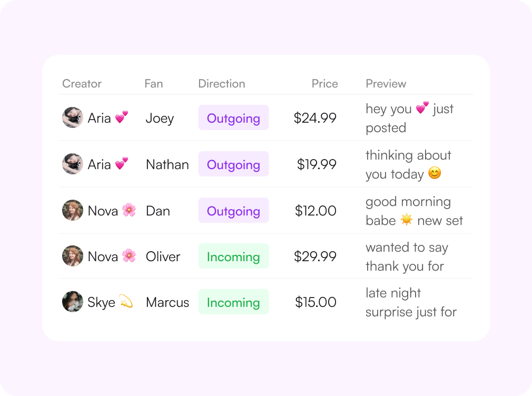Click the Incoming badge for Marcus
This screenshot has height=396, width=532.
[x=233, y=302]
